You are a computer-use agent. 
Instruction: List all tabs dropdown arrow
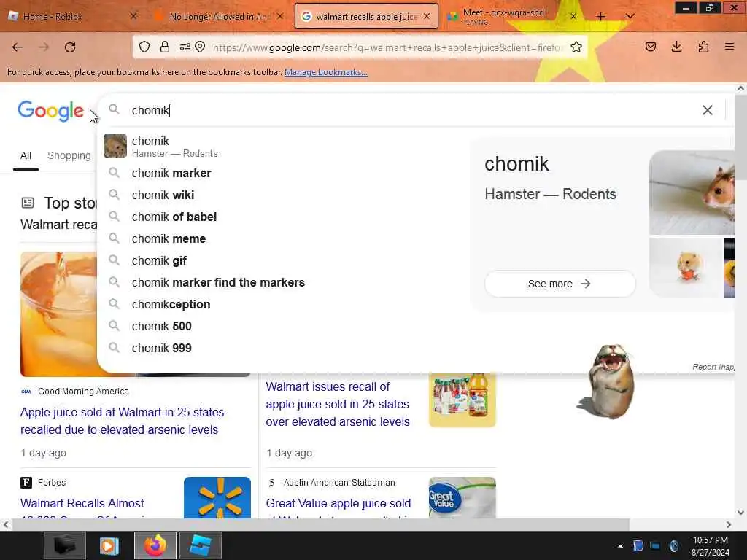[x=630, y=17]
